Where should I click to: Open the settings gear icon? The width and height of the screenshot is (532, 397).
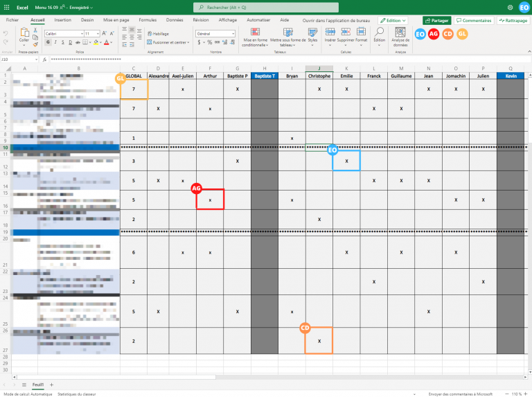tap(510, 7)
